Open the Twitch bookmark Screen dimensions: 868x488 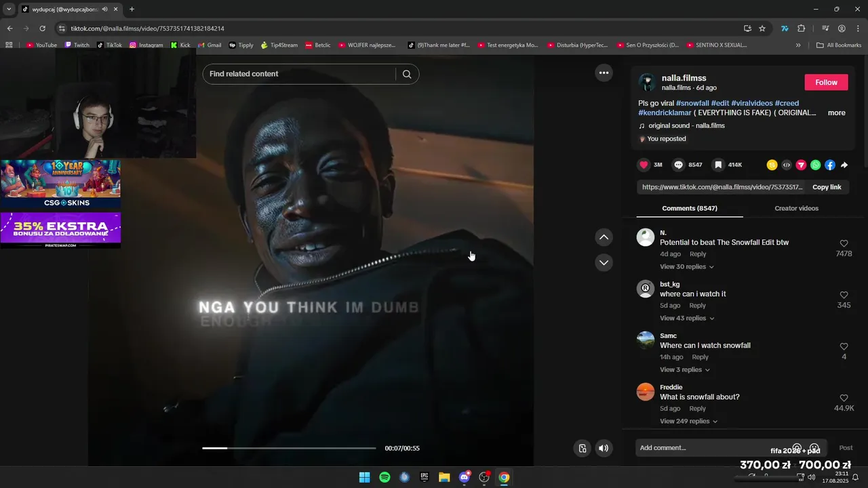click(x=77, y=45)
